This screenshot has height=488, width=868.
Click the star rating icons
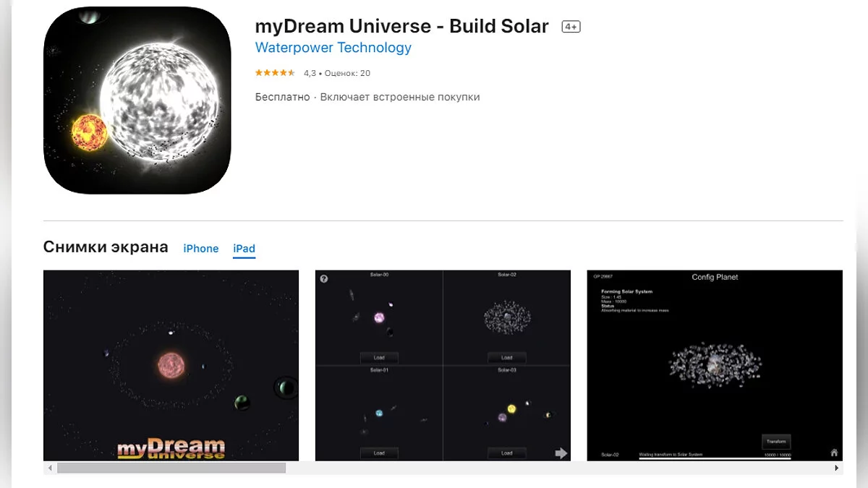pyautogui.click(x=275, y=73)
